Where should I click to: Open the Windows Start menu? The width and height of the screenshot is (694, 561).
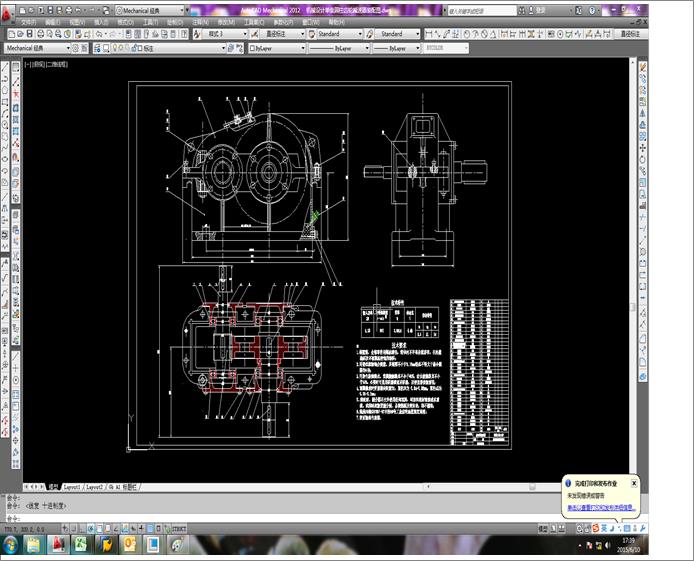tap(11, 543)
